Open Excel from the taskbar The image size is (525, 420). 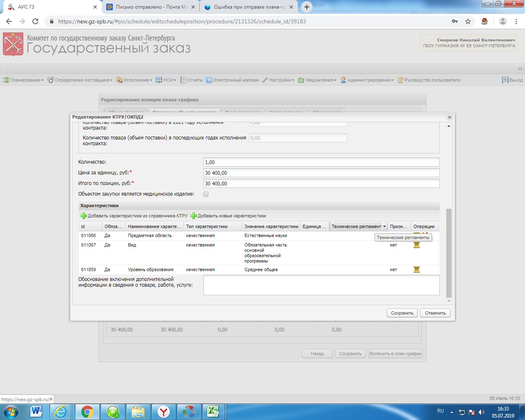click(213, 411)
